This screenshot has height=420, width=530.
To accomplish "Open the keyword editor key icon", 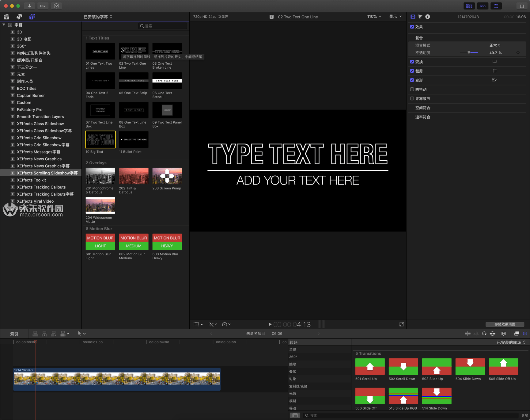I will click(x=43, y=6).
